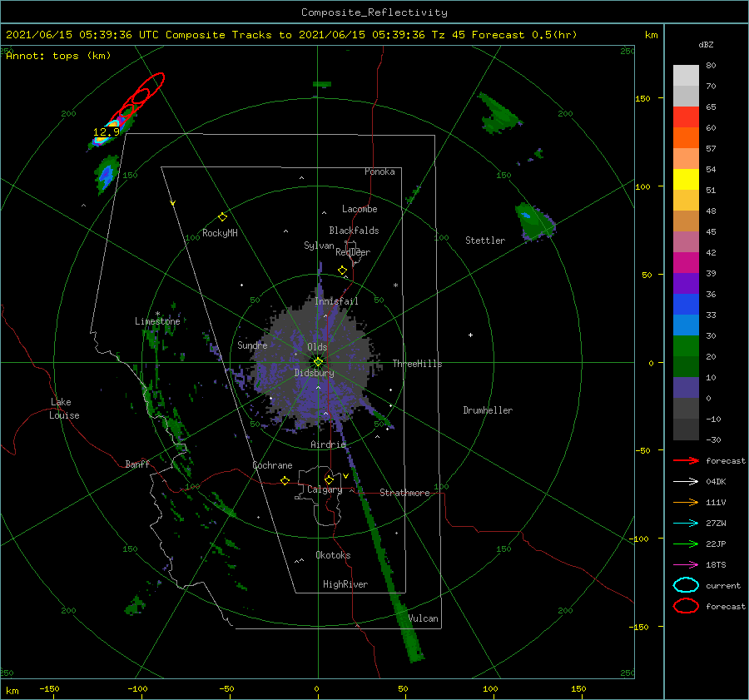Click the Limestone label
Viewport: 749px width, 700px height.
click(x=157, y=321)
